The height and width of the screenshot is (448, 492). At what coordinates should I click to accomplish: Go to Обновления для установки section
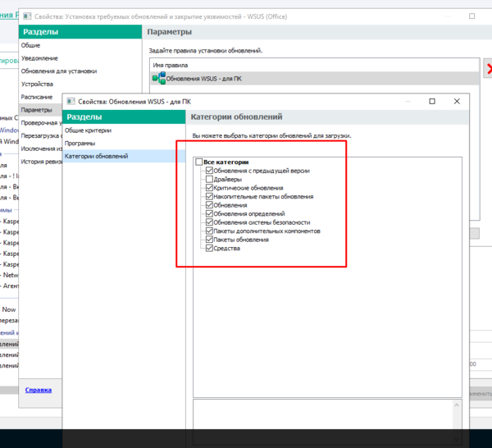coord(58,71)
